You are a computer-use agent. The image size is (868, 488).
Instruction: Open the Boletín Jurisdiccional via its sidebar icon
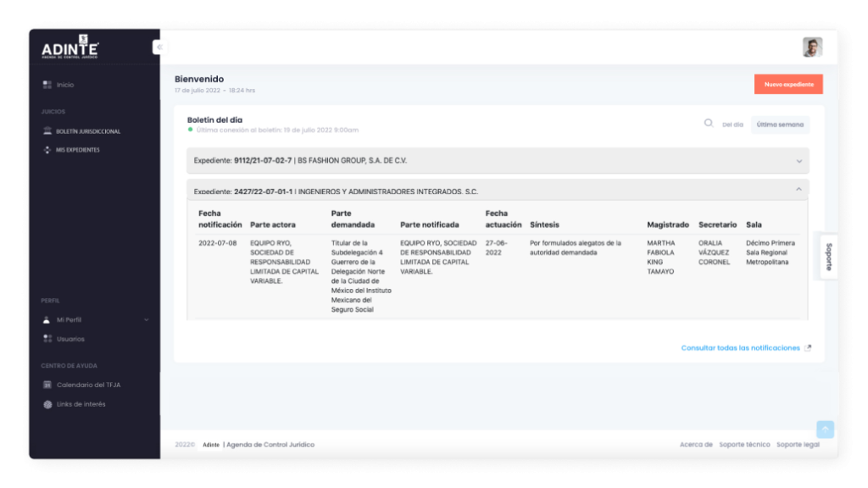click(x=46, y=131)
